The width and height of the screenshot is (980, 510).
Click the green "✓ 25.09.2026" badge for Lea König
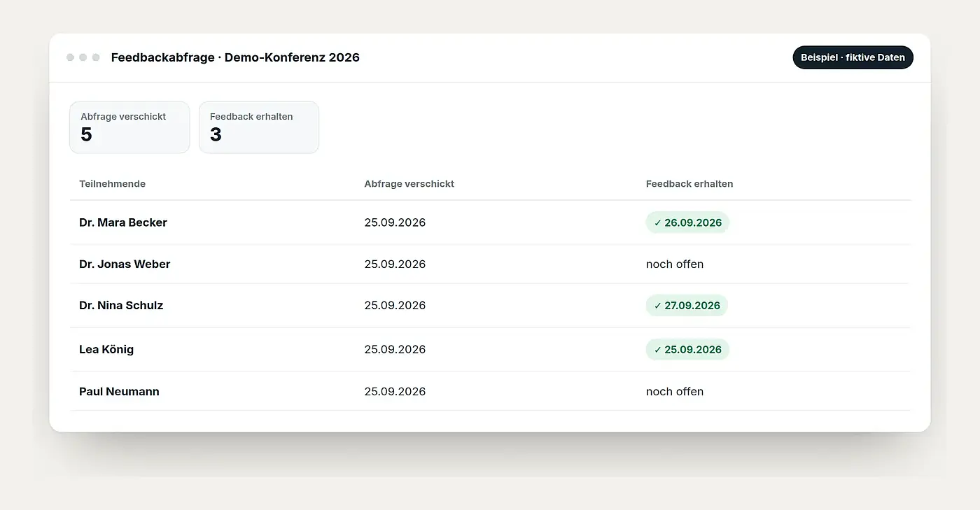coord(687,349)
